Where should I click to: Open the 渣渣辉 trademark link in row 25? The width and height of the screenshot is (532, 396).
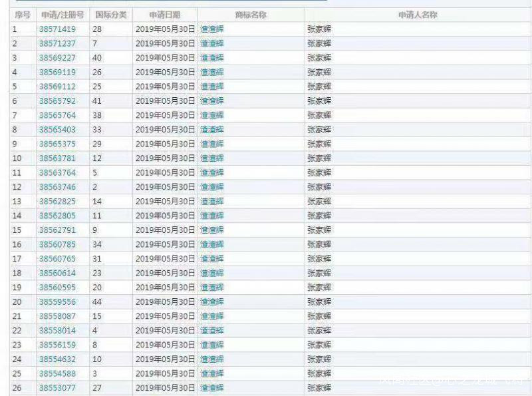(x=212, y=373)
